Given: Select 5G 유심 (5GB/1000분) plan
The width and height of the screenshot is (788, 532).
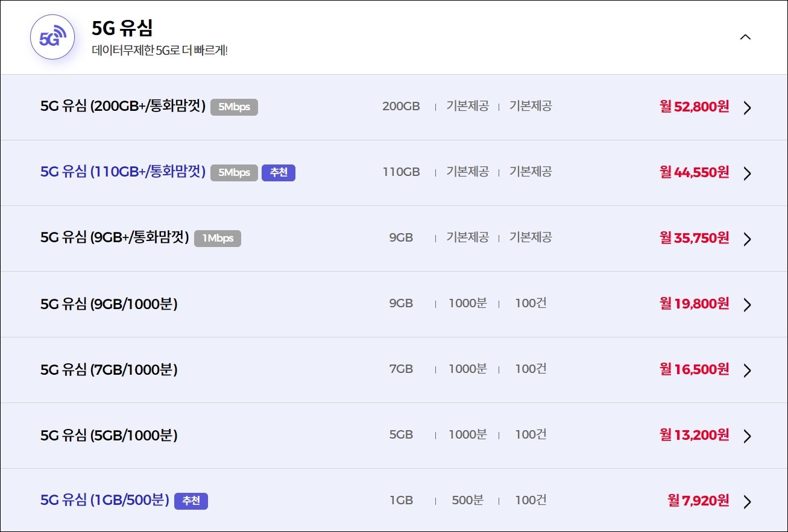Looking at the screenshot, I should click(109, 435).
